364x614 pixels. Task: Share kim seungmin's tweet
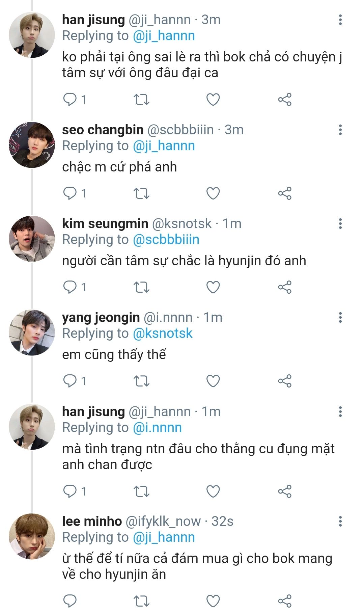[x=285, y=287]
